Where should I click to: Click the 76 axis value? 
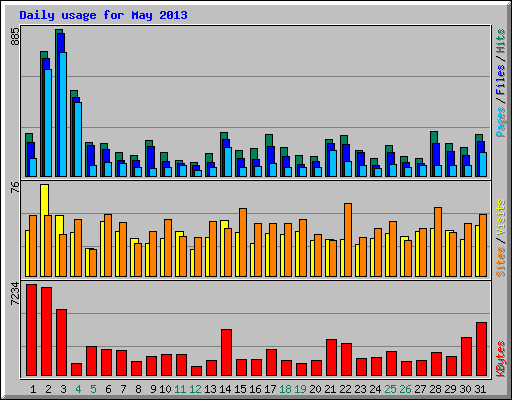(x=15, y=187)
